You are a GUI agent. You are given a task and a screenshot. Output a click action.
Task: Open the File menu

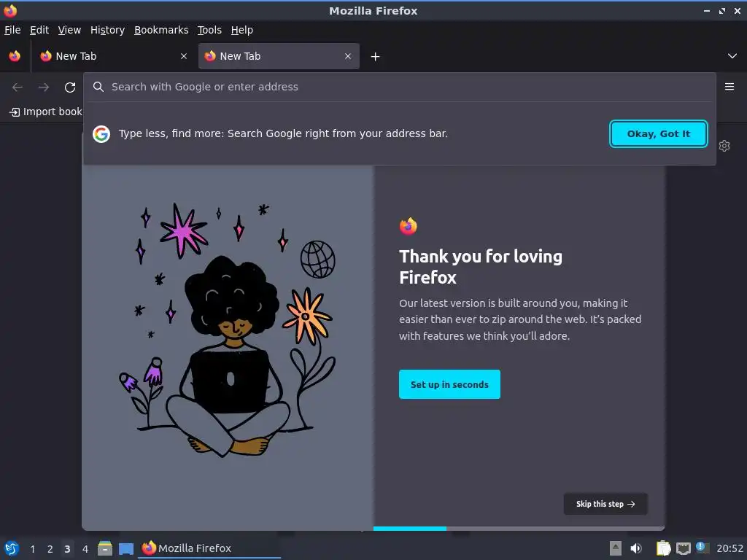(12, 30)
